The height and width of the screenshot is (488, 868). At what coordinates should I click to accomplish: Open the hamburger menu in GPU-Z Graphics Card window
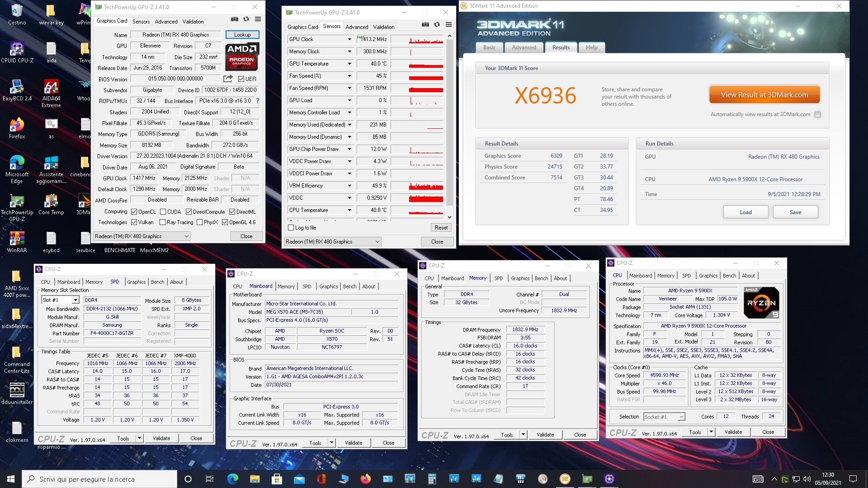click(258, 19)
